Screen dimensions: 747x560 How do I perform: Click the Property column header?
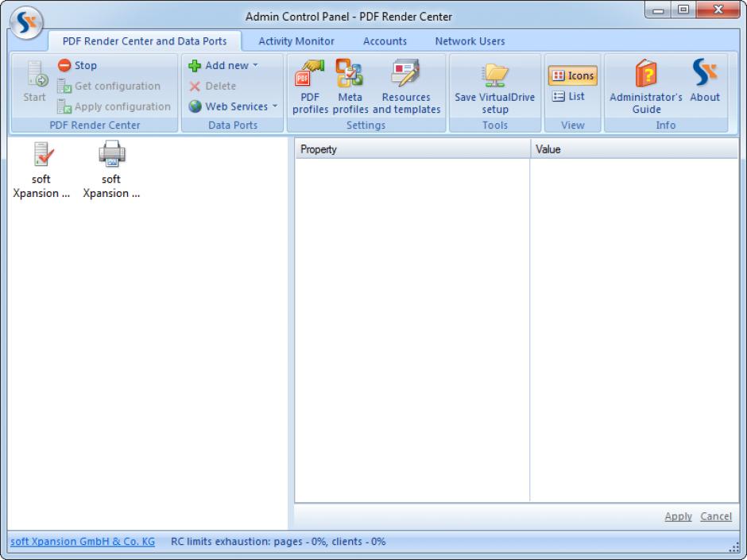[412, 149]
